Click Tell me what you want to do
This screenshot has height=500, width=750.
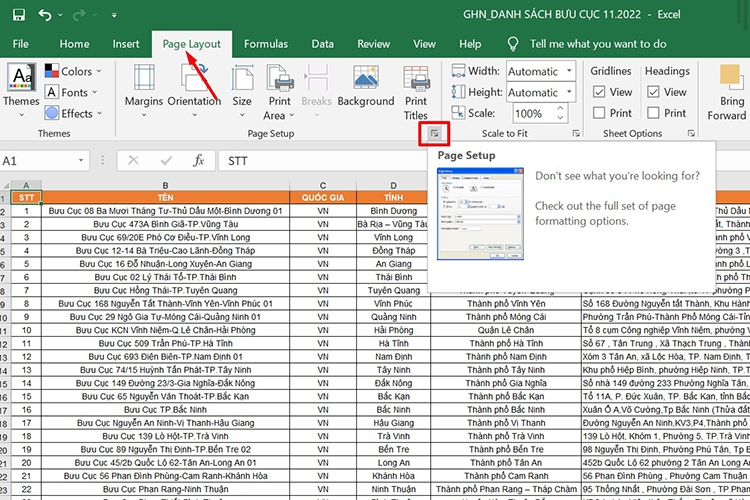click(x=597, y=44)
